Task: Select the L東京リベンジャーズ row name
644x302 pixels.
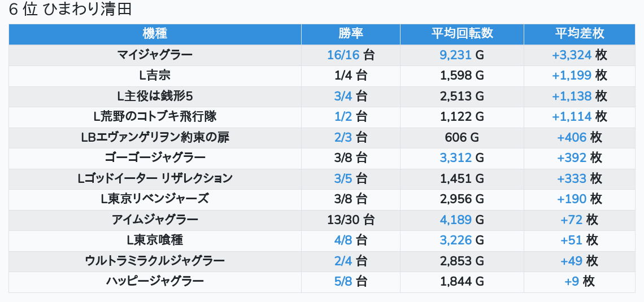Action: coord(155,199)
